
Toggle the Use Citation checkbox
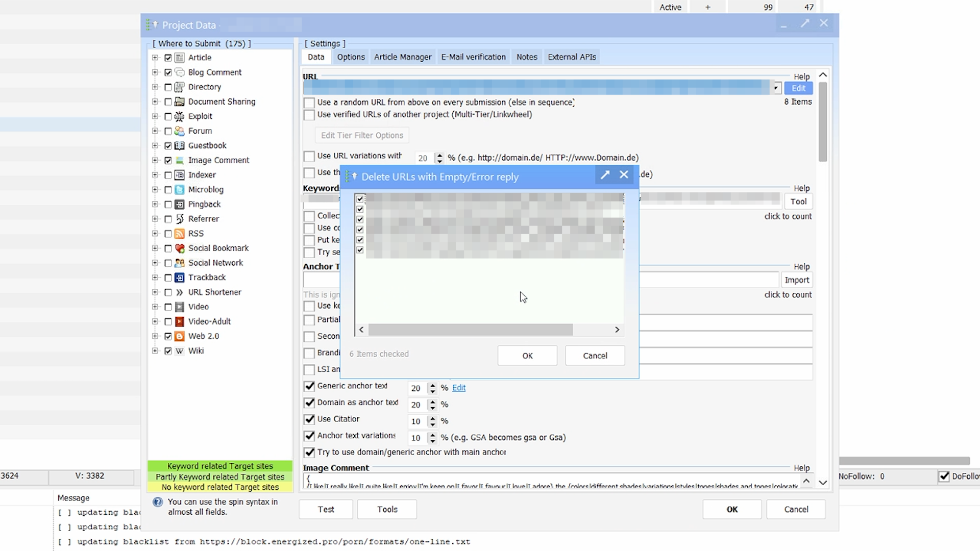310,418
